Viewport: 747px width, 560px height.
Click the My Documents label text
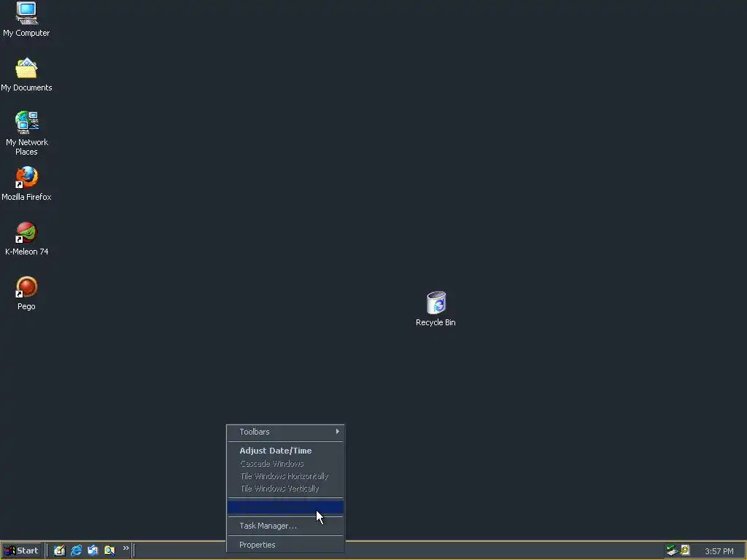click(x=27, y=87)
